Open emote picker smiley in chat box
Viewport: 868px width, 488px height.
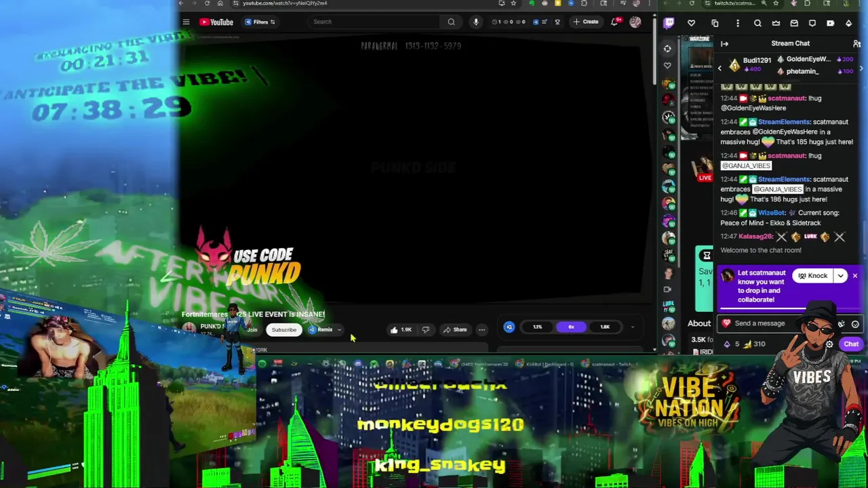click(x=855, y=324)
